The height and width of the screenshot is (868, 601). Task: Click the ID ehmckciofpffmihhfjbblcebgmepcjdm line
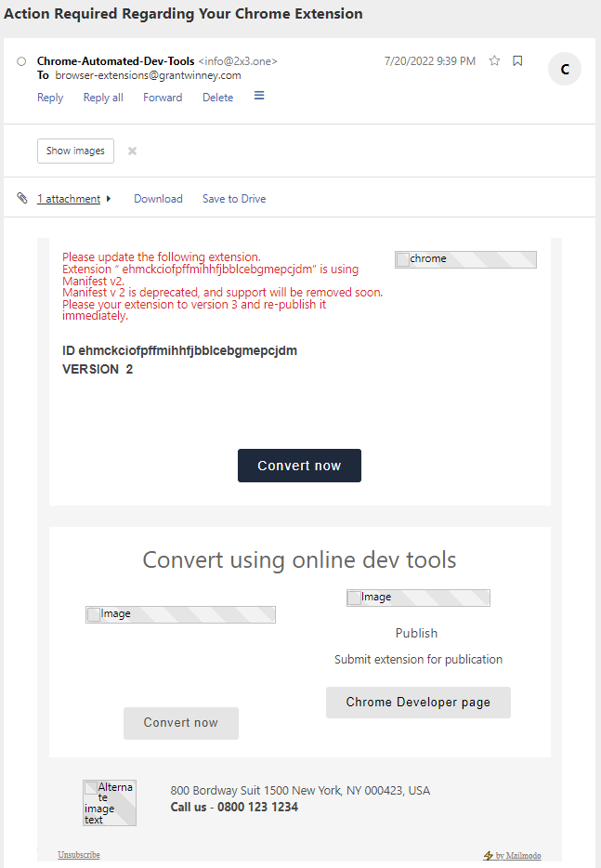(180, 350)
